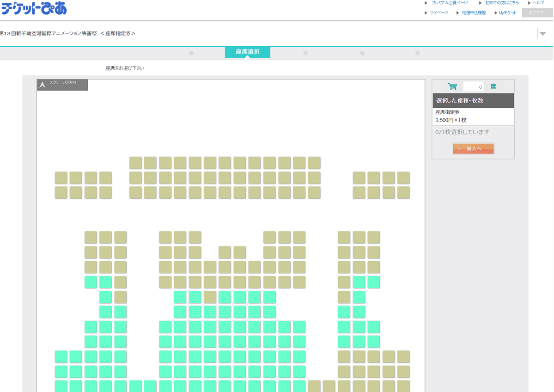Click the ログアウト button
The width and height of the screenshot is (554, 392).
coord(537,13)
